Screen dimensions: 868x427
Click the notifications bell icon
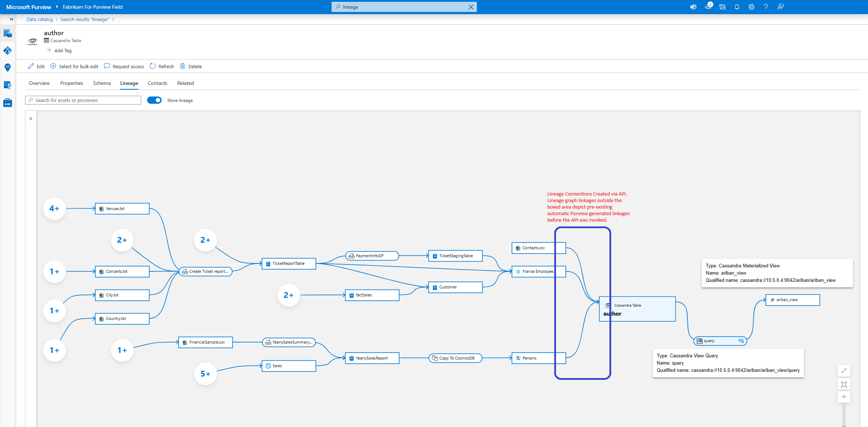pos(737,7)
